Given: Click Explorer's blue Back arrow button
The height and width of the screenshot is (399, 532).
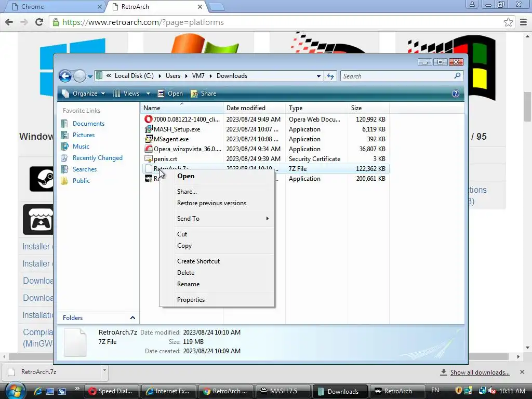Looking at the screenshot, I should (65, 76).
